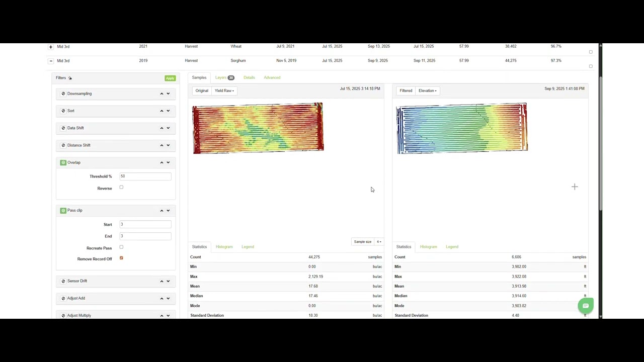Click the down arrow on the Distance Shift filter
The width and height of the screenshot is (644, 362).
(168, 145)
